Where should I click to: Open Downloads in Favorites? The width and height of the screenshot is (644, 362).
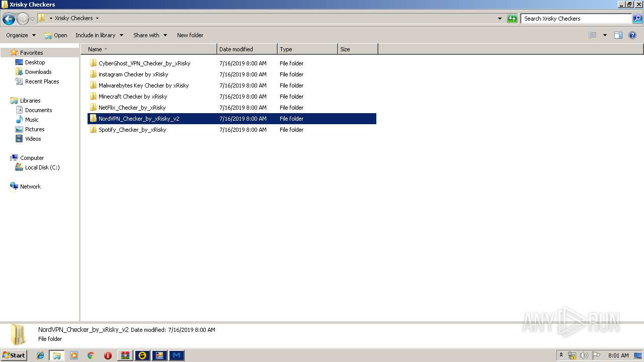[x=38, y=72]
